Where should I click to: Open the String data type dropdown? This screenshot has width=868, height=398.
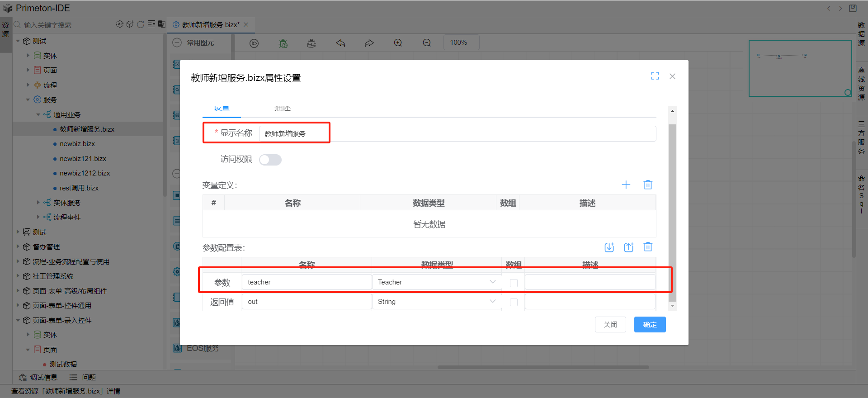click(x=437, y=302)
